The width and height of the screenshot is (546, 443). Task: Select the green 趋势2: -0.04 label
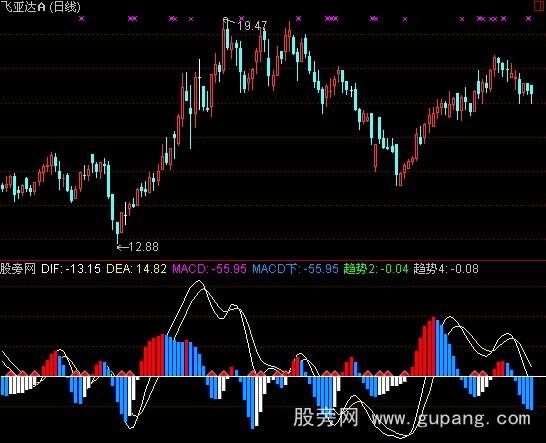pyautogui.click(x=376, y=269)
